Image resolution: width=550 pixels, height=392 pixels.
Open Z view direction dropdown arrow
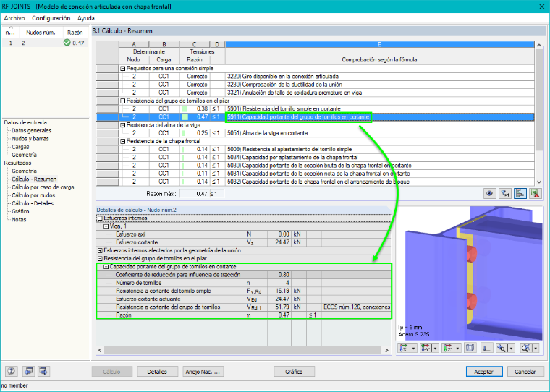pyautogui.click(x=458, y=348)
